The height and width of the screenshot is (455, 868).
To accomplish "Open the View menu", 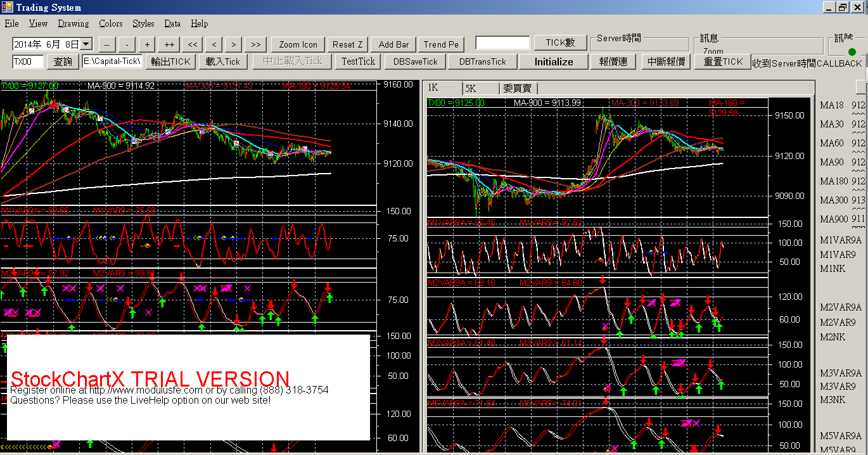I will (x=38, y=23).
